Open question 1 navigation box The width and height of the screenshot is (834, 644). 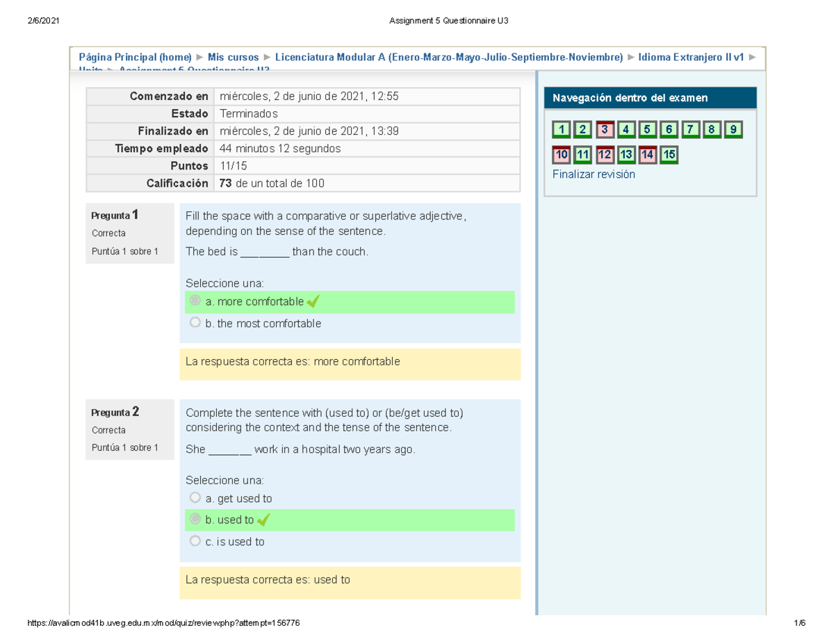[562, 129]
